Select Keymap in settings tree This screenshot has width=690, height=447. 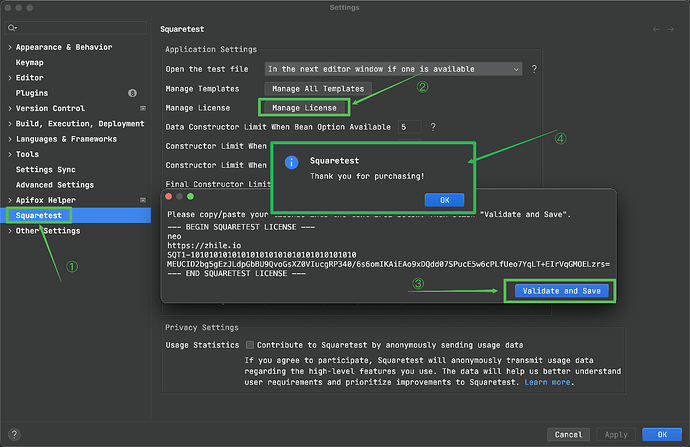click(29, 62)
